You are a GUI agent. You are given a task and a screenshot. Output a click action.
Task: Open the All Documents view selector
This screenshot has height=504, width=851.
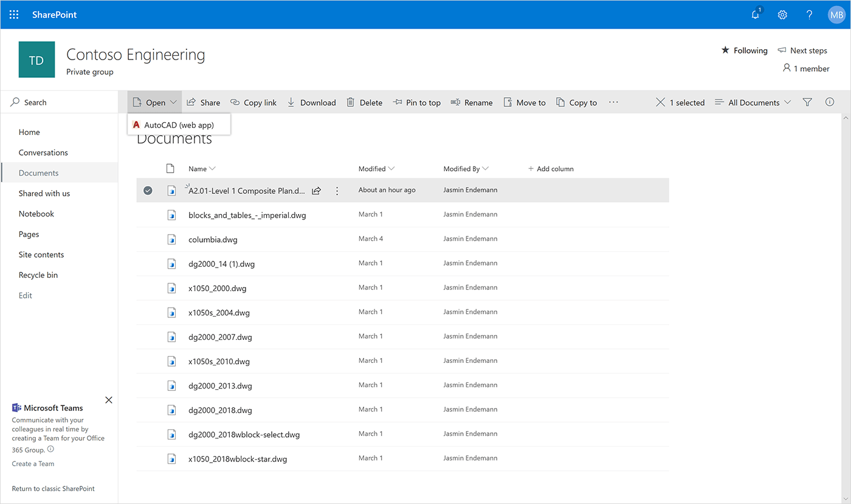click(753, 102)
